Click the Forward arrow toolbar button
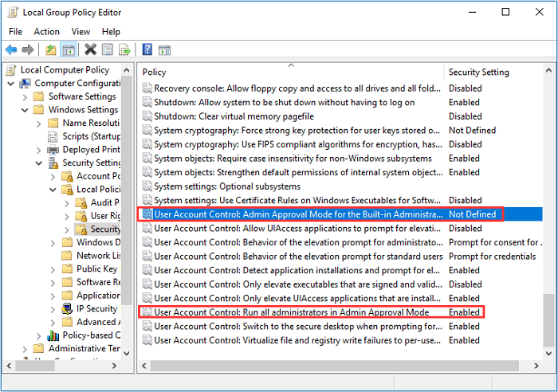 coord(28,49)
